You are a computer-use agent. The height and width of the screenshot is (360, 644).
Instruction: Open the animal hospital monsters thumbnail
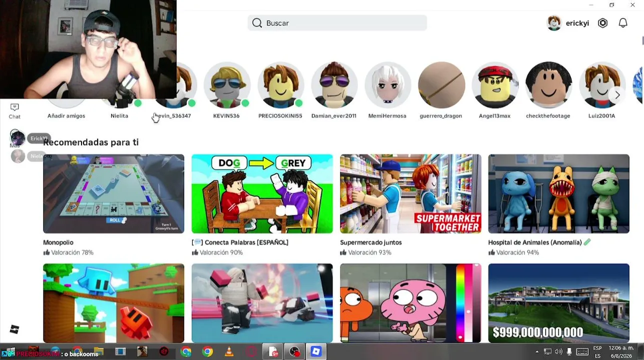coord(559,193)
